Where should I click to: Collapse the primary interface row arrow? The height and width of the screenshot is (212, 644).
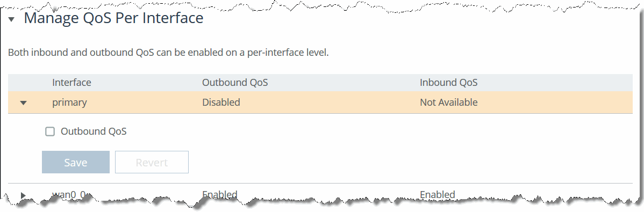[24, 103]
